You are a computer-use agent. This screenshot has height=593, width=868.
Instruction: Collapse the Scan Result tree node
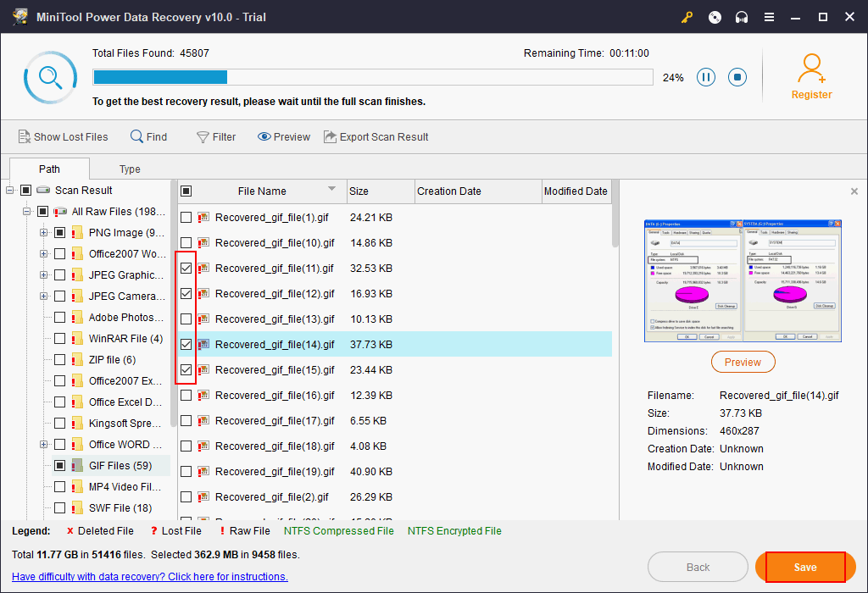[x=9, y=191]
